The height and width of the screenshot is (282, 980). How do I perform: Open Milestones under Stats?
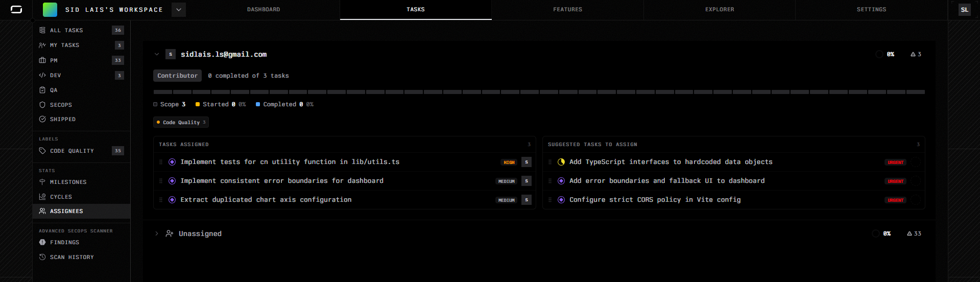pos(68,182)
